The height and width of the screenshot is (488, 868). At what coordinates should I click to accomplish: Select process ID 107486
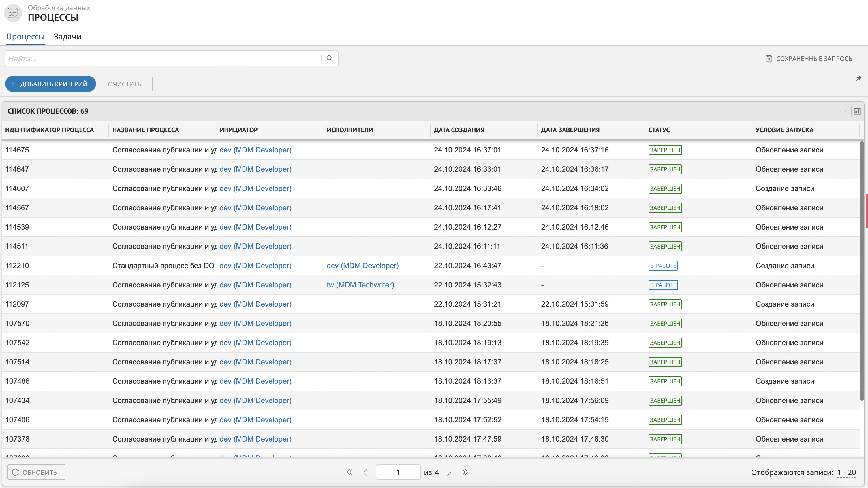[18, 381]
